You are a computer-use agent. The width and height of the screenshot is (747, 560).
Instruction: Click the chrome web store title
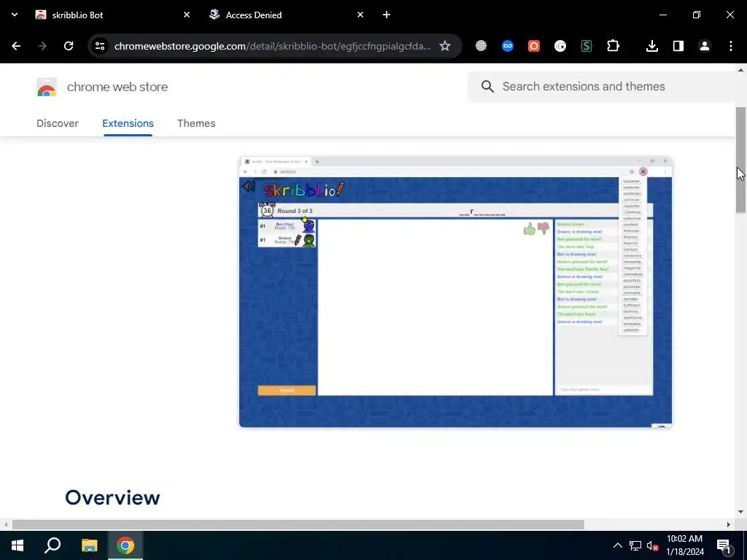click(117, 87)
